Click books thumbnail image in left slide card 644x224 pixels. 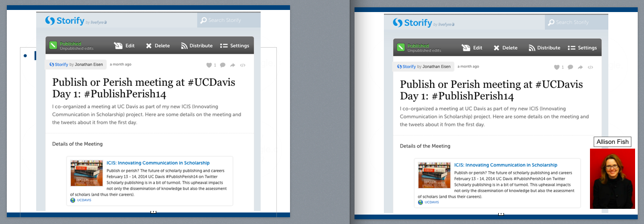(x=87, y=173)
